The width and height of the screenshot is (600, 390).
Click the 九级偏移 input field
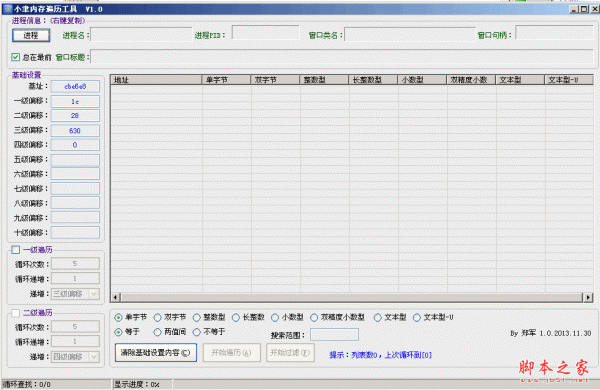(x=75, y=217)
